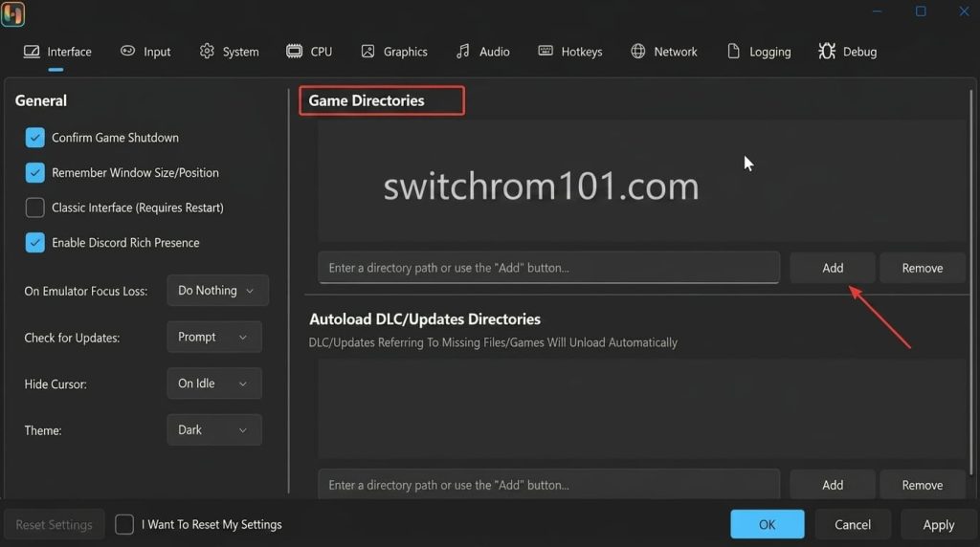Disable Enable Discord Rich Presence checkbox
Viewport: 980px width, 547px height.
tap(35, 242)
